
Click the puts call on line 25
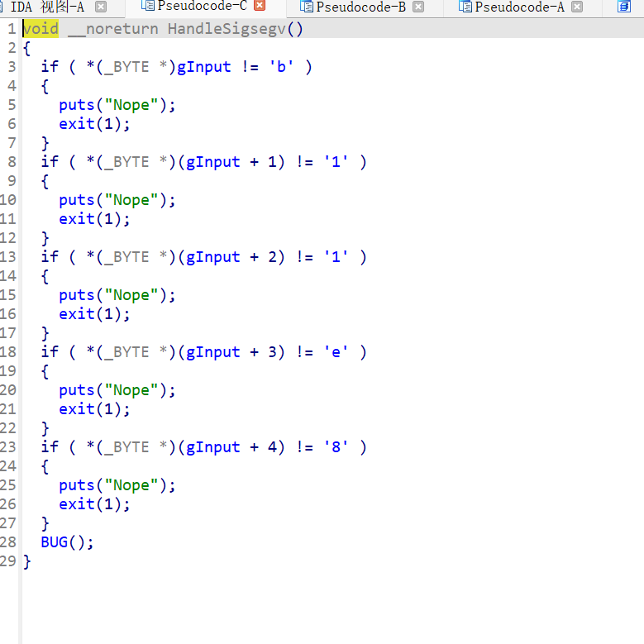(x=77, y=485)
